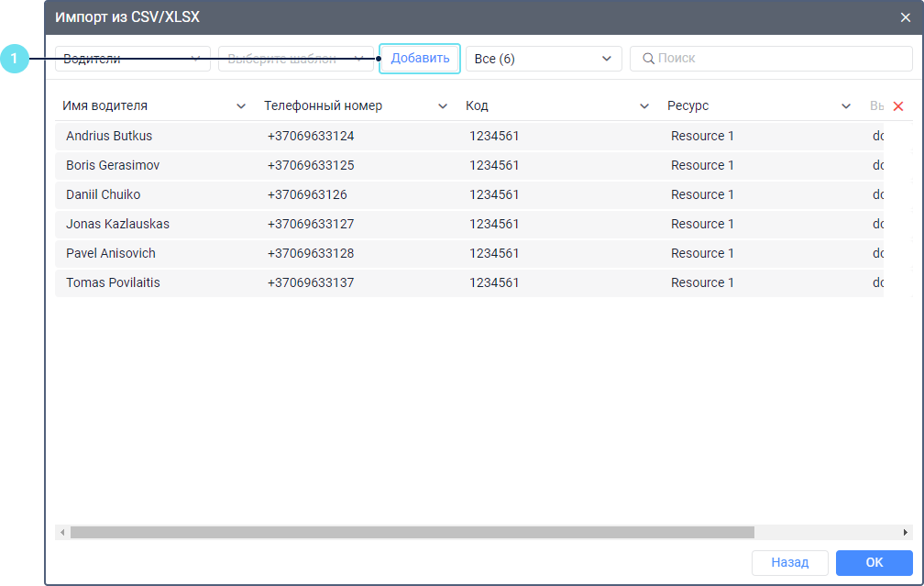Screen dimensions: 924x586
Task: Open the Ресурс column chevron
Action: click(x=846, y=106)
